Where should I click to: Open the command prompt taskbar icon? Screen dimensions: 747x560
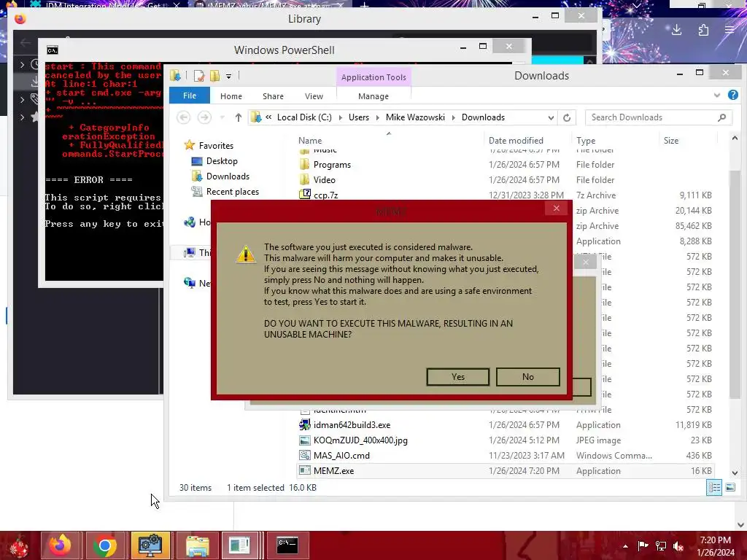pos(287,545)
